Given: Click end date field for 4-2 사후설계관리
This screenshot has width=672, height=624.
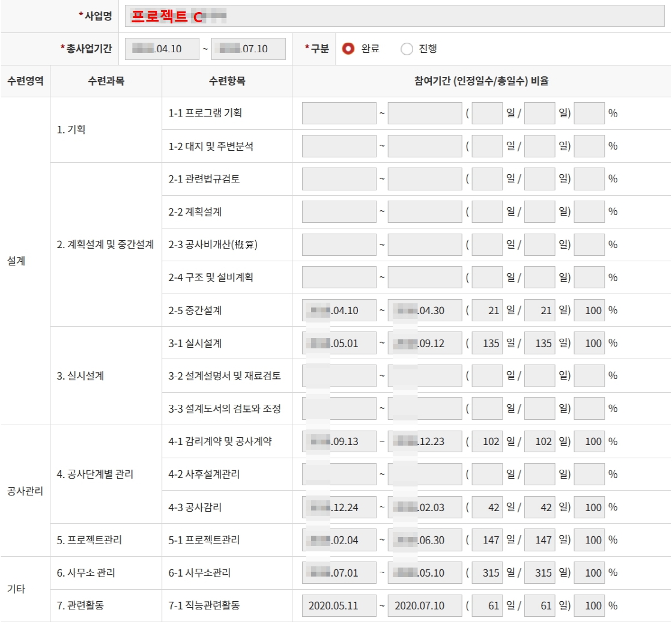Looking at the screenshot, I should point(424,474).
